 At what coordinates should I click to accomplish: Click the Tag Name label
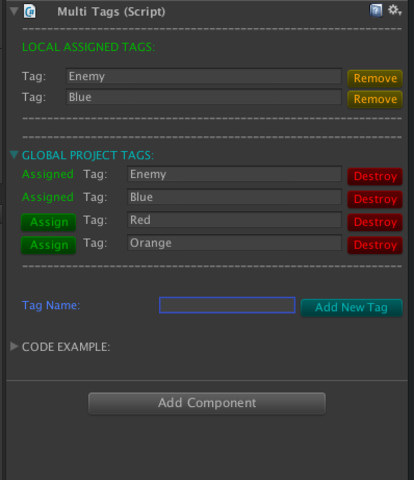[51, 305]
